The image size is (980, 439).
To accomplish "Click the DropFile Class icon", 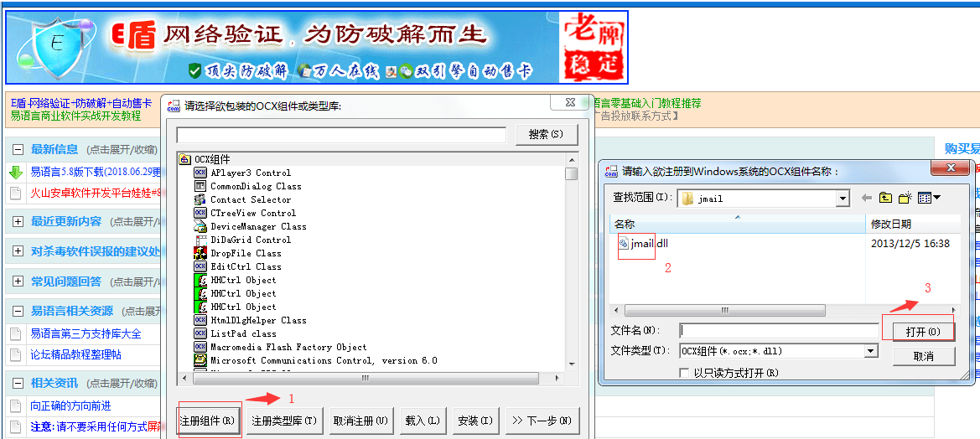I will pyautogui.click(x=200, y=253).
